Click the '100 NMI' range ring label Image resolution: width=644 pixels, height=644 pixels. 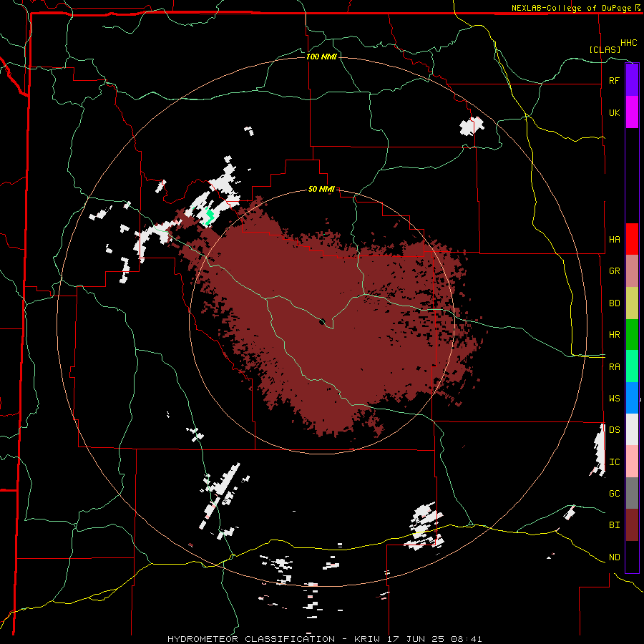point(321,57)
